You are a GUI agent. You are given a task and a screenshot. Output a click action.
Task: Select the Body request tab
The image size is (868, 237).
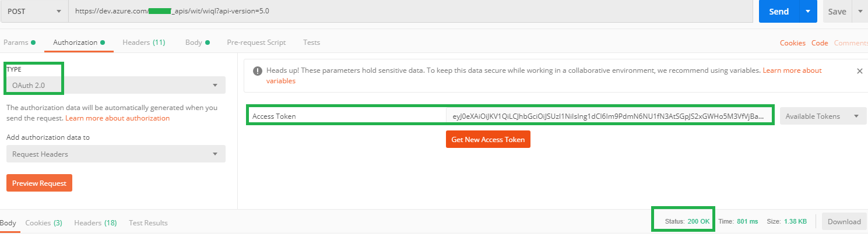click(x=194, y=43)
